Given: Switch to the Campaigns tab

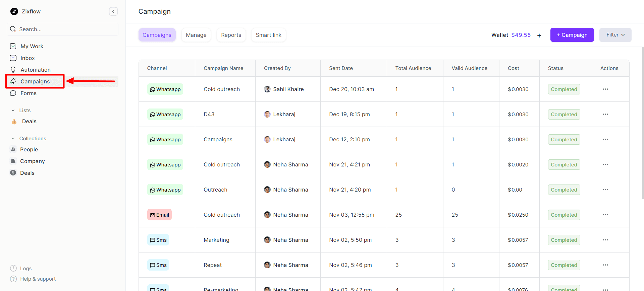Looking at the screenshot, I should 157,35.
